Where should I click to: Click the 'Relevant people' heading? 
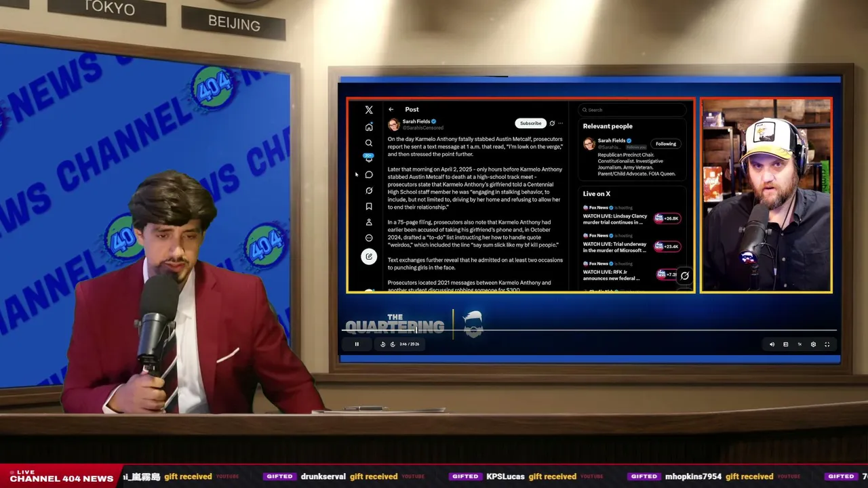pyautogui.click(x=608, y=126)
